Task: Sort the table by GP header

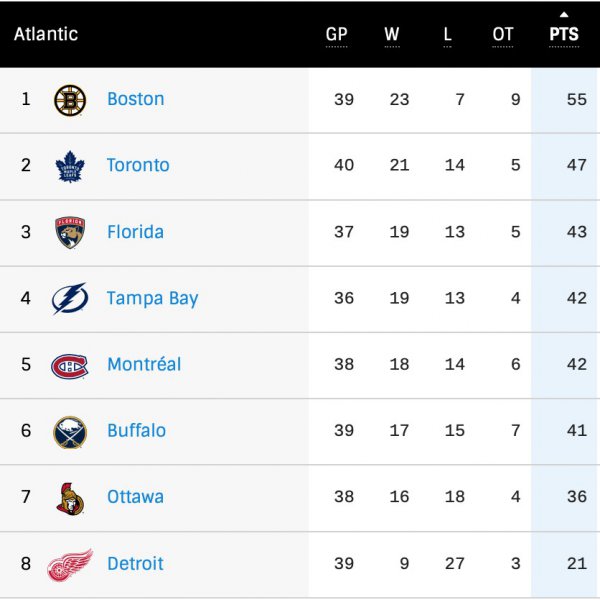Action: click(x=336, y=34)
